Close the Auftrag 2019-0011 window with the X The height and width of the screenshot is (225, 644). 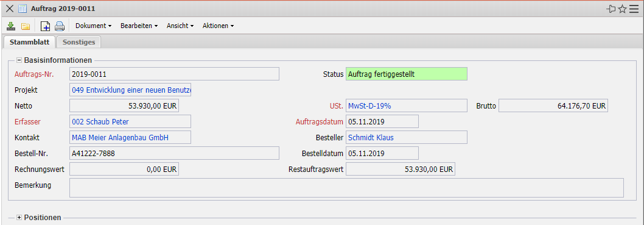pyautogui.click(x=10, y=9)
